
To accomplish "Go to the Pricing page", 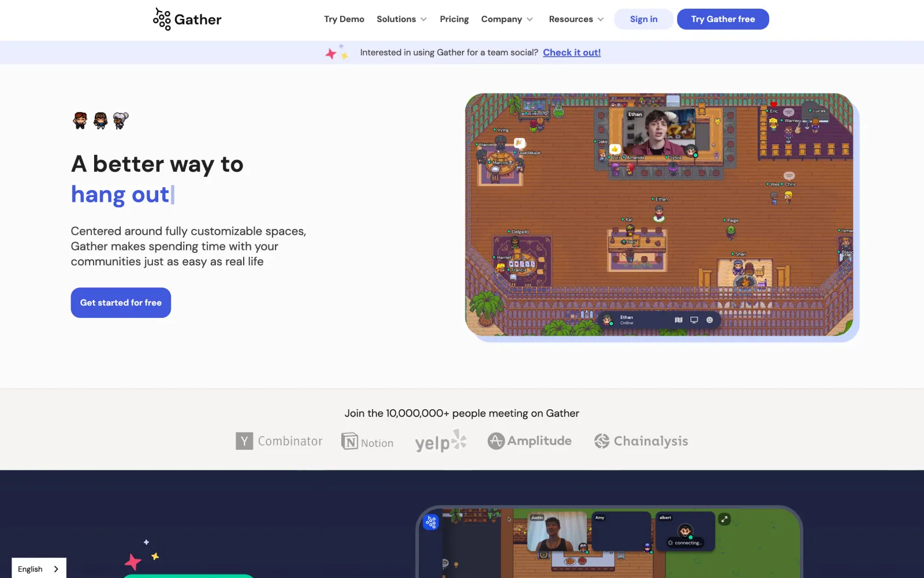I will (x=454, y=19).
